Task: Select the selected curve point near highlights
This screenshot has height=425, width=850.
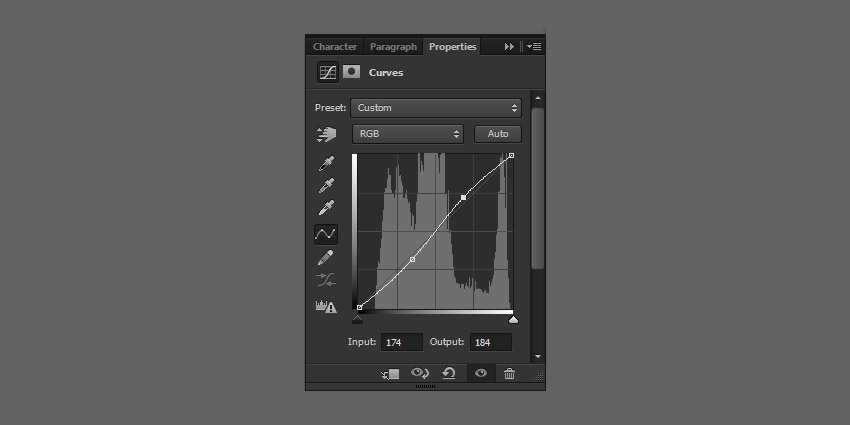Action: coord(463,198)
